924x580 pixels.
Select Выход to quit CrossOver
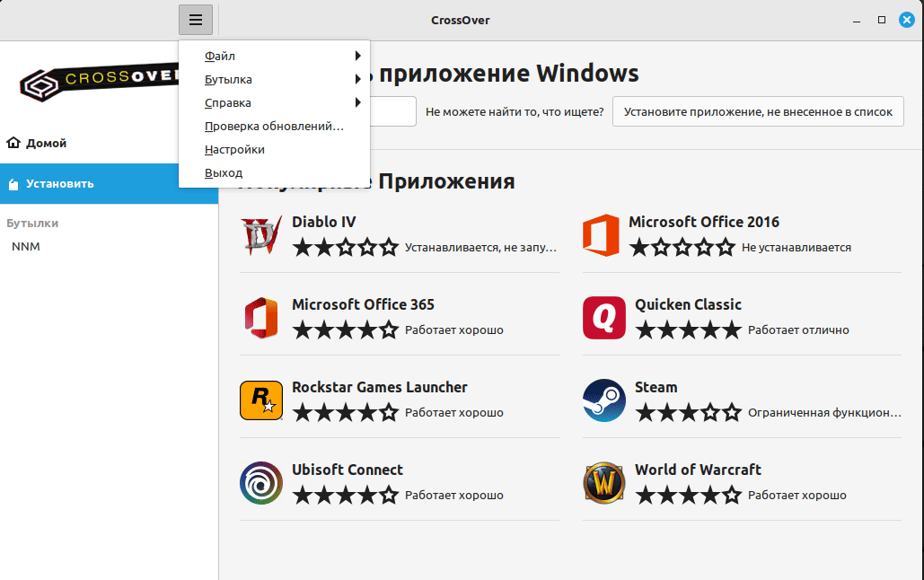[x=224, y=173]
